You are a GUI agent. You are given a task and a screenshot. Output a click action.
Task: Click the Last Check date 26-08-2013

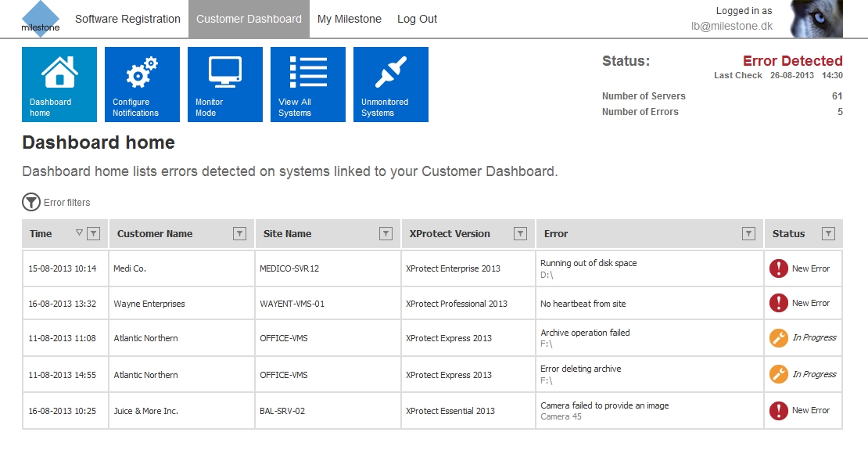click(792, 75)
